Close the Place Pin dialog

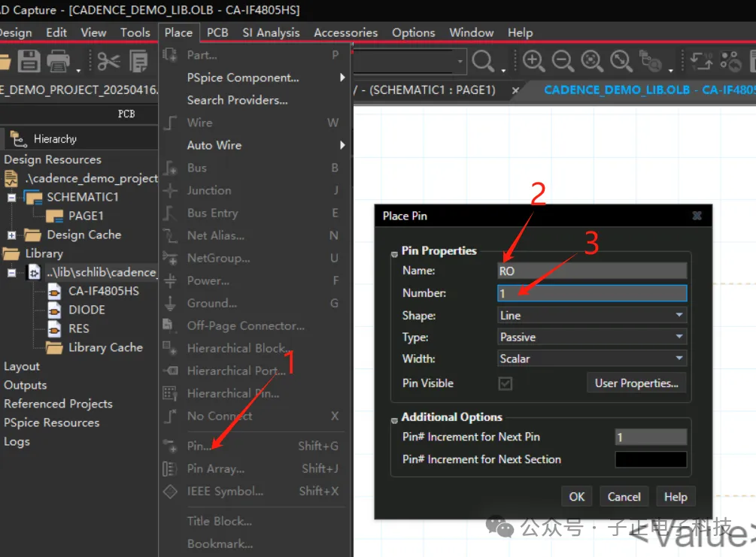697,216
